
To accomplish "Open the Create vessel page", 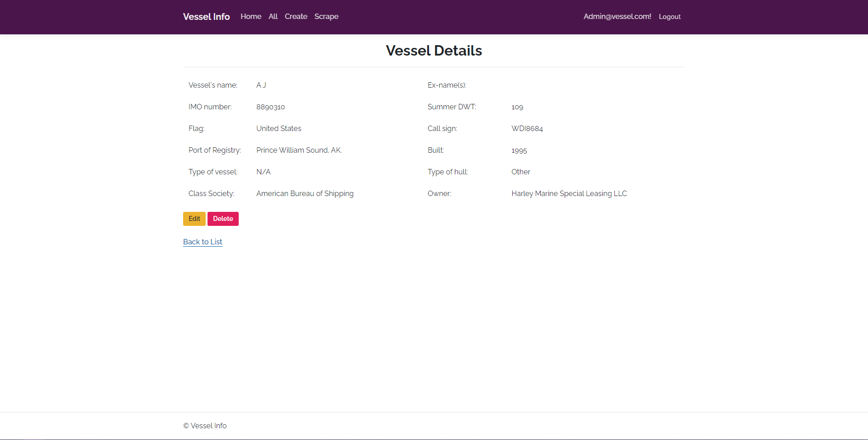I will click(x=296, y=17).
